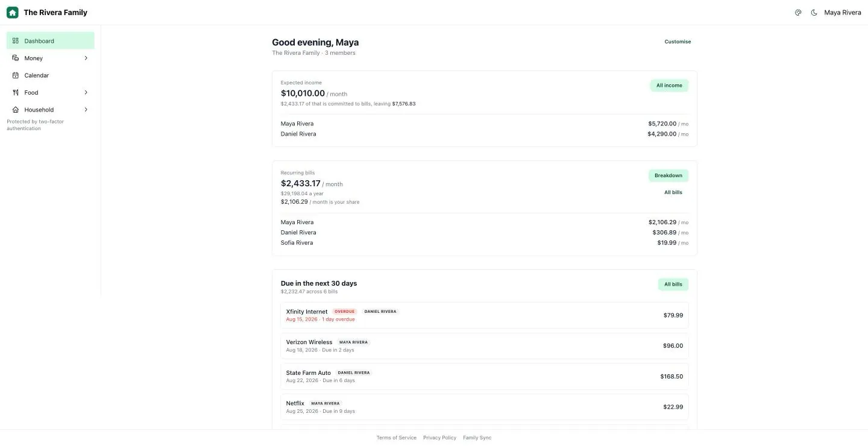Click the Breakdown button in Recurring bills
Viewport: 868px width, 446px height.
point(668,175)
